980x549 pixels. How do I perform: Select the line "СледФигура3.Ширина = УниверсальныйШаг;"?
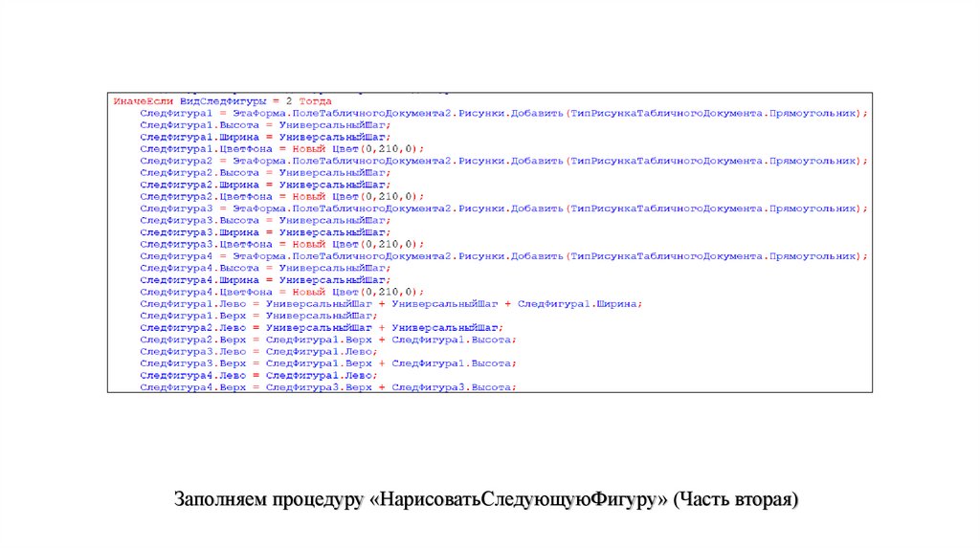[x=265, y=232]
